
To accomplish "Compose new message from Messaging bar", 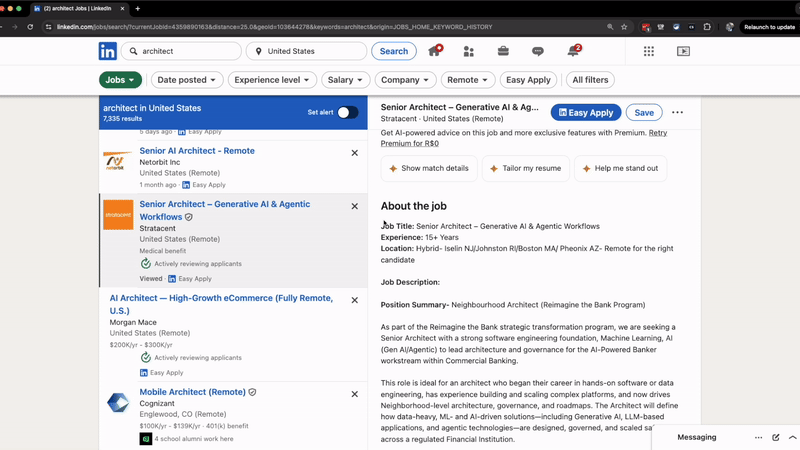I will pos(776,437).
